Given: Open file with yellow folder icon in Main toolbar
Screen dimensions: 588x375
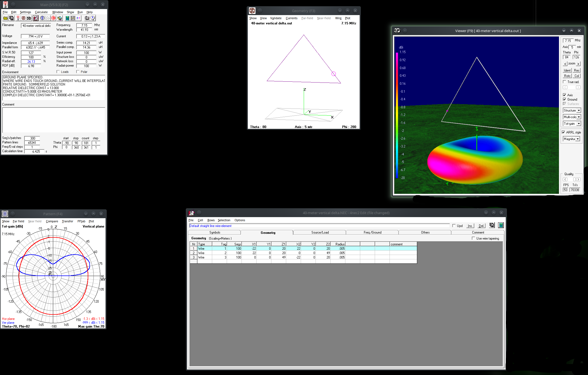Looking at the screenshot, I should [x=5, y=18].
